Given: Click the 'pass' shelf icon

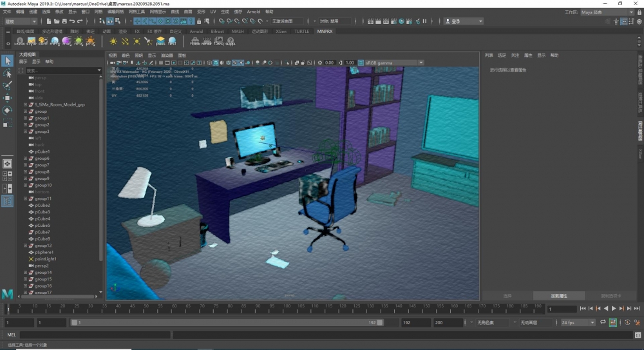Looking at the screenshot, I should point(160,41).
